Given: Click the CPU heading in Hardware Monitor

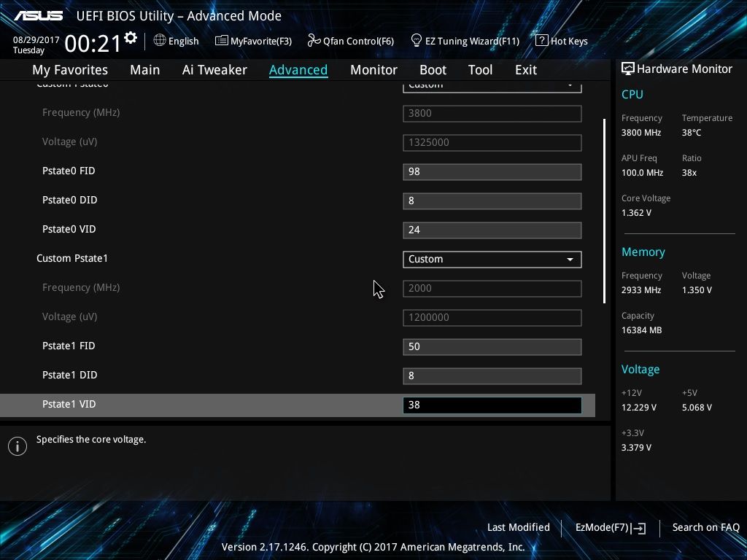Looking at the screenshot, I should (632, 94).
